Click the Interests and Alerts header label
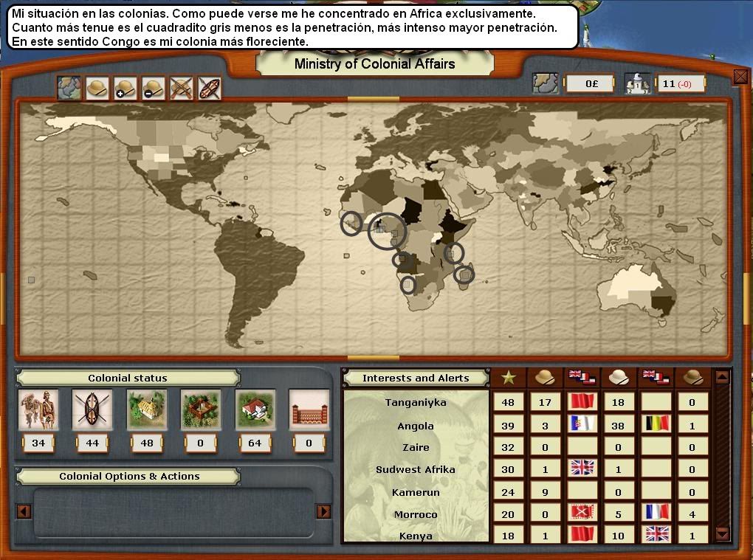This screenshot has height=560, width=753. 416,378
